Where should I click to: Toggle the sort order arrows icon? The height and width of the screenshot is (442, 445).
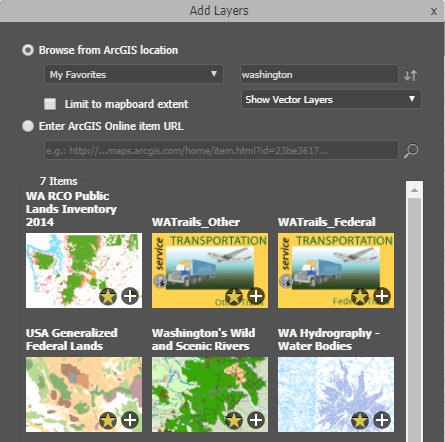tap(410, 75)
